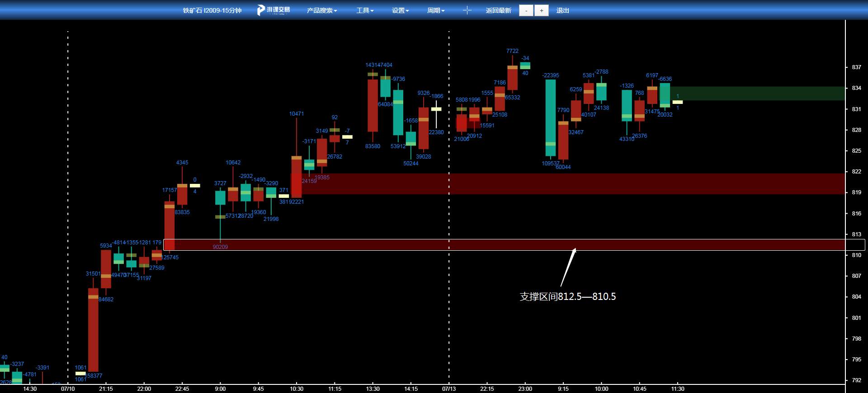Click the 831 price axis label

[x=856, y=109]
